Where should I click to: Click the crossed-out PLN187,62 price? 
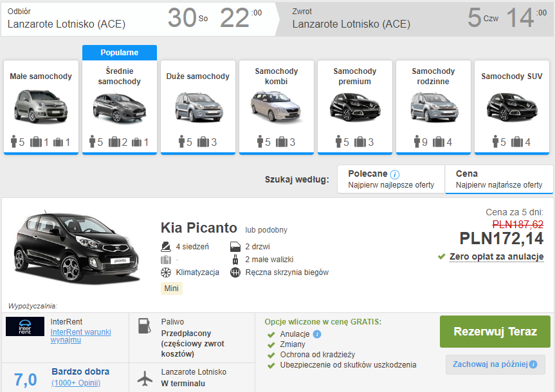518,224
